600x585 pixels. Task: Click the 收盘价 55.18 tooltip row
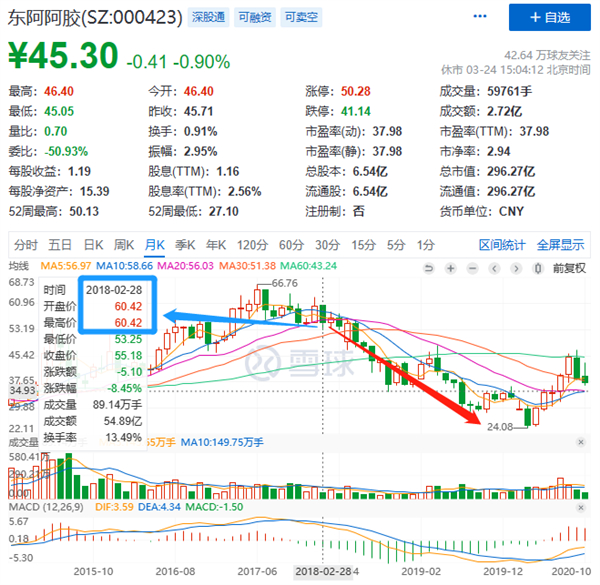pyautogui.click(x=93, y=355)
